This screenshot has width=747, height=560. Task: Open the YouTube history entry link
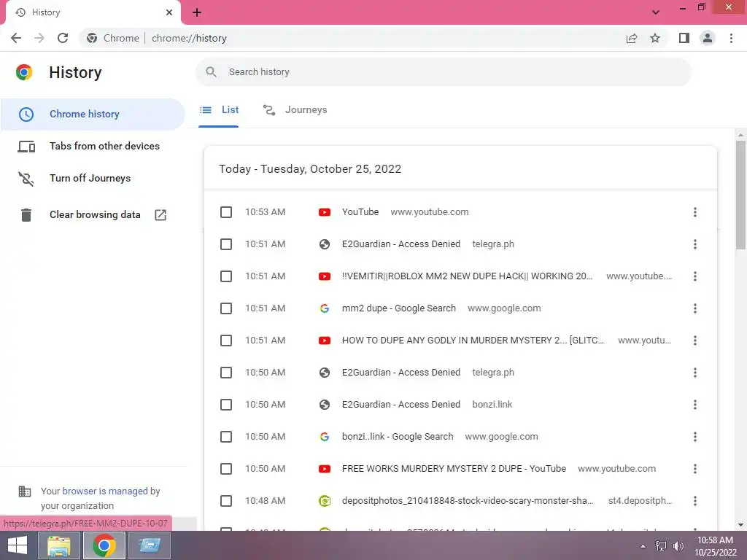(x=360, y=212)
